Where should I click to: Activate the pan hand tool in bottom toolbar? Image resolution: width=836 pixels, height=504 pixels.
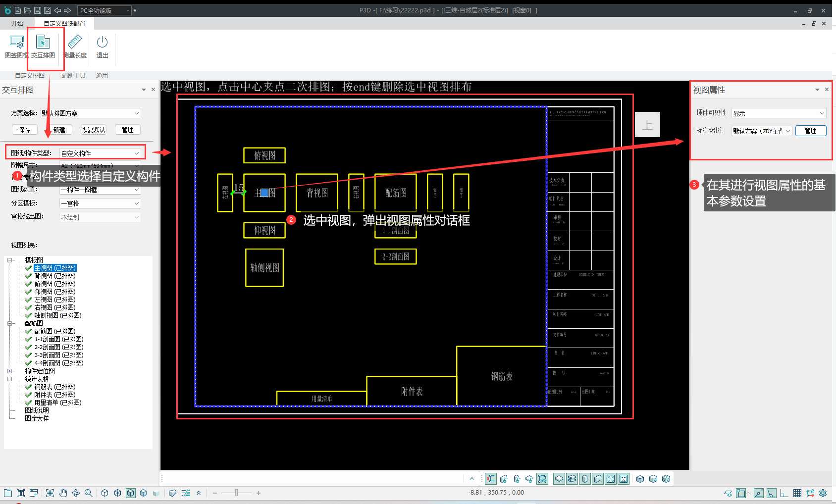click(x=63, y=493)
